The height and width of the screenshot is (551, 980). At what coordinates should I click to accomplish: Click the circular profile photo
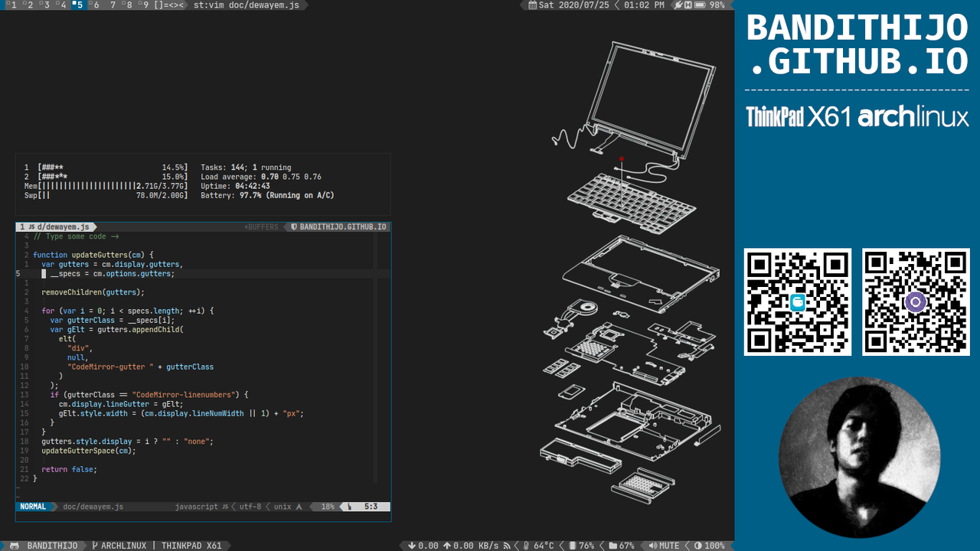[859, 457]
